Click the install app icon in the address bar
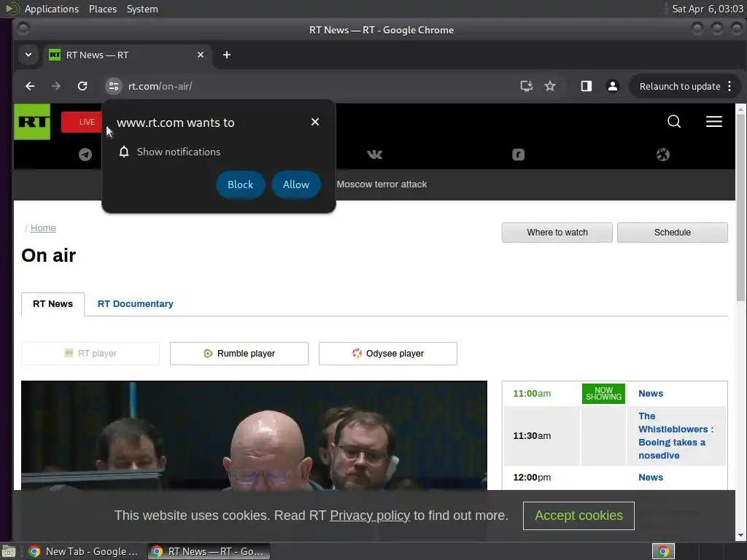The height and width of the screenshot is (560, 747). (x=526, y=86)
